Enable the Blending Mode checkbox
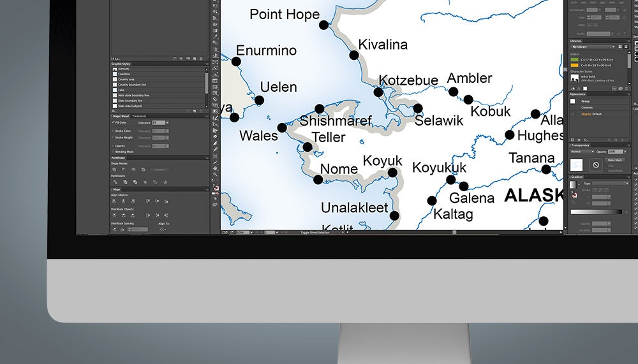 point(113,152)
